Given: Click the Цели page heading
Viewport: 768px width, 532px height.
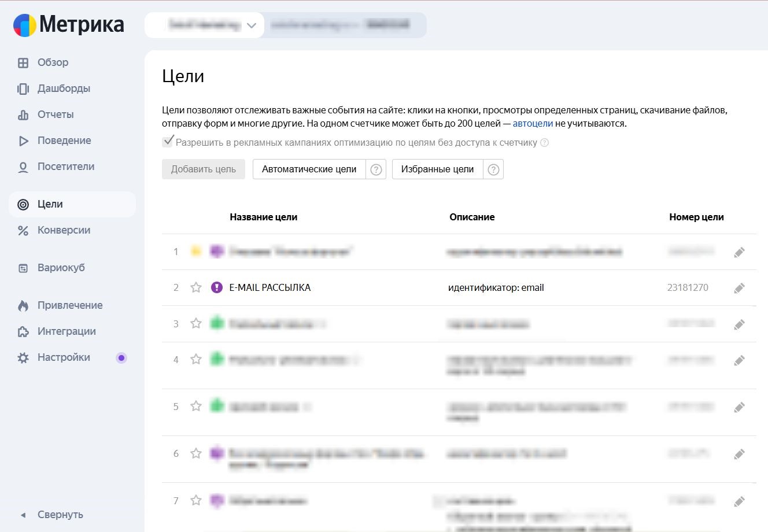Looking at the screenshot, I should 183,76.
